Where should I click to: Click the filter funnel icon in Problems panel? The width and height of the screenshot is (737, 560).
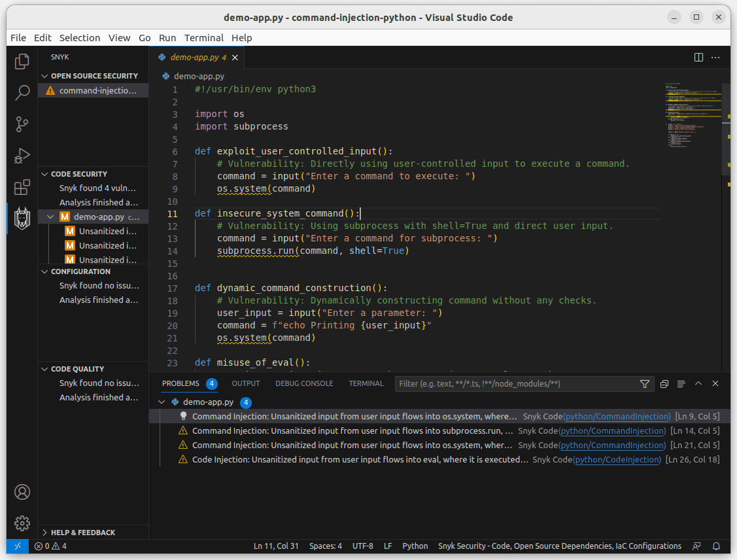click(645, 384)
